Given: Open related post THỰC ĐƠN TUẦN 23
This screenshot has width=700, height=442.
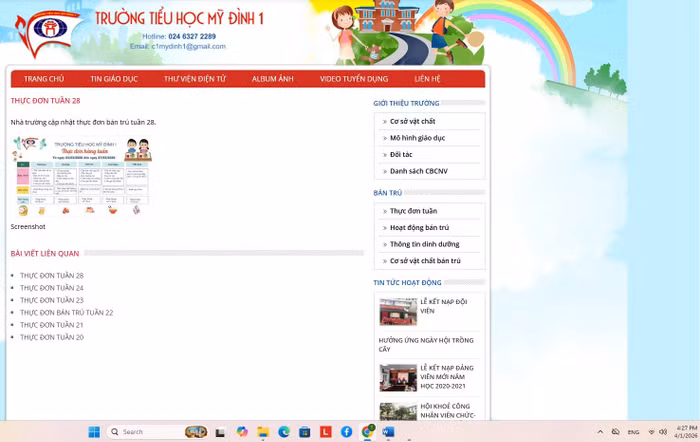Looking at the screenshot, I should [x=52, y=300].
